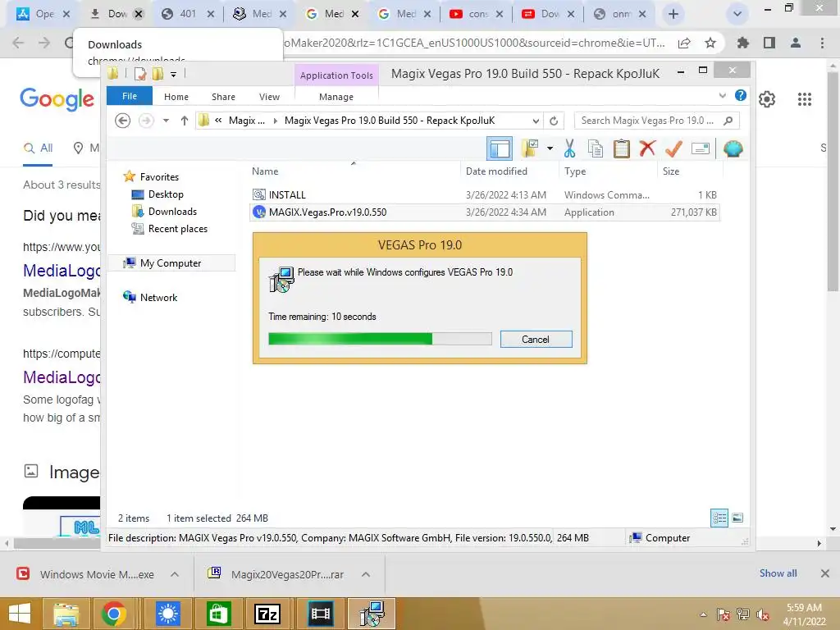The width and height of the screenshot is (840, 630).
Task: Open the File ribbon tab
Action: pos(129,96)
